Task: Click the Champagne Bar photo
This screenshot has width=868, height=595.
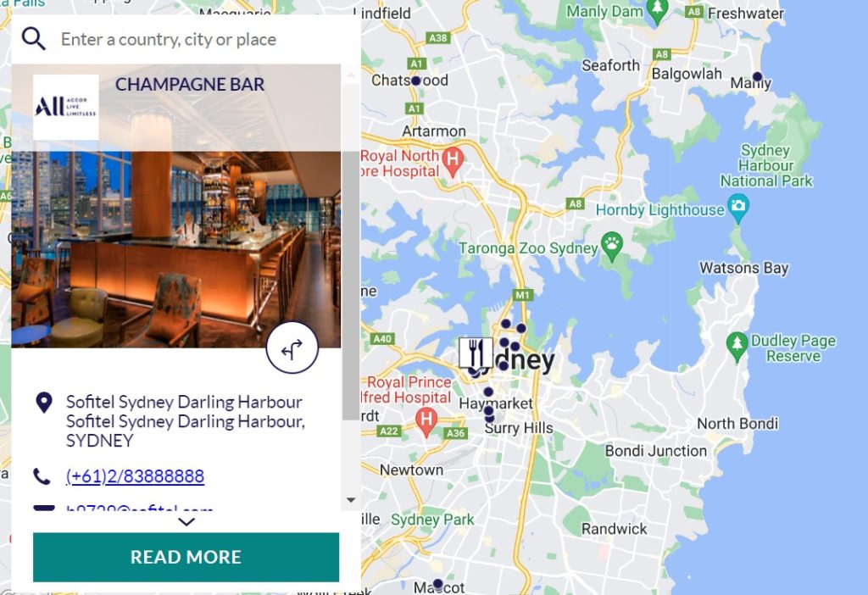Action: pyautogui.click(x=176, y=249)
